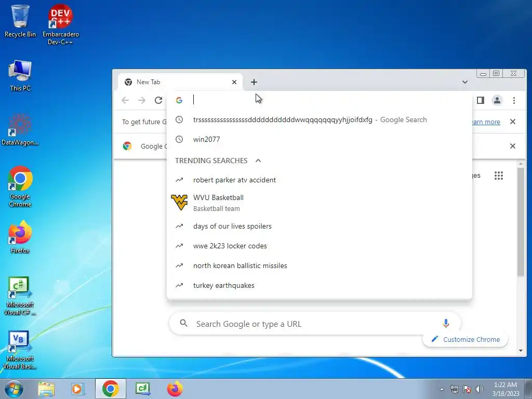Select the Google Chrome desktop shortcut
Screen dimensions: 532x399
20,187
